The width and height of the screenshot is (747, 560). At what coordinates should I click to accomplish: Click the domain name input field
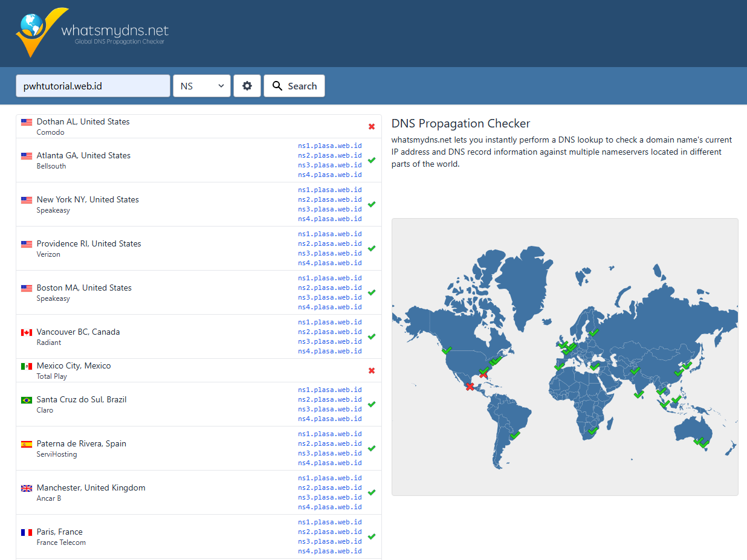92,86
